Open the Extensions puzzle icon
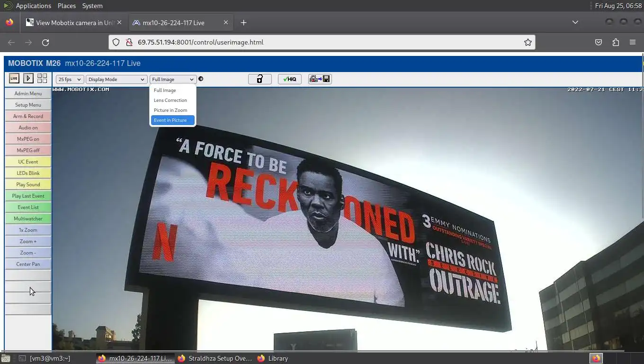 (x=616, y=42)
